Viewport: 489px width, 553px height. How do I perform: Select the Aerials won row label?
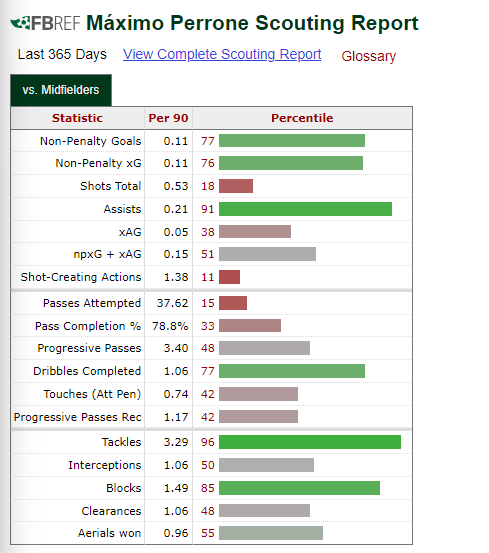[x=109, y=533]
